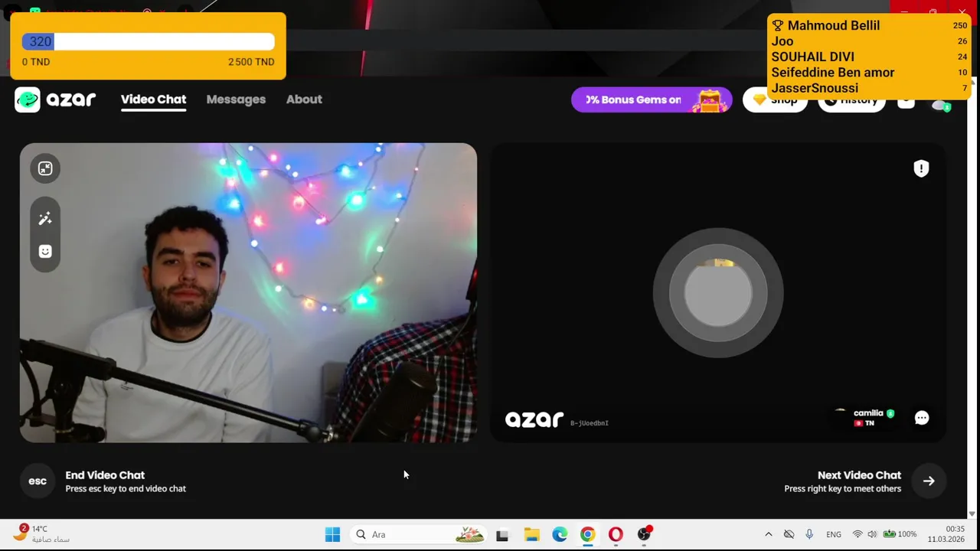Click the microphone tray icon
The height and width of the screenshot is (551, 980).
coord(809,534)
